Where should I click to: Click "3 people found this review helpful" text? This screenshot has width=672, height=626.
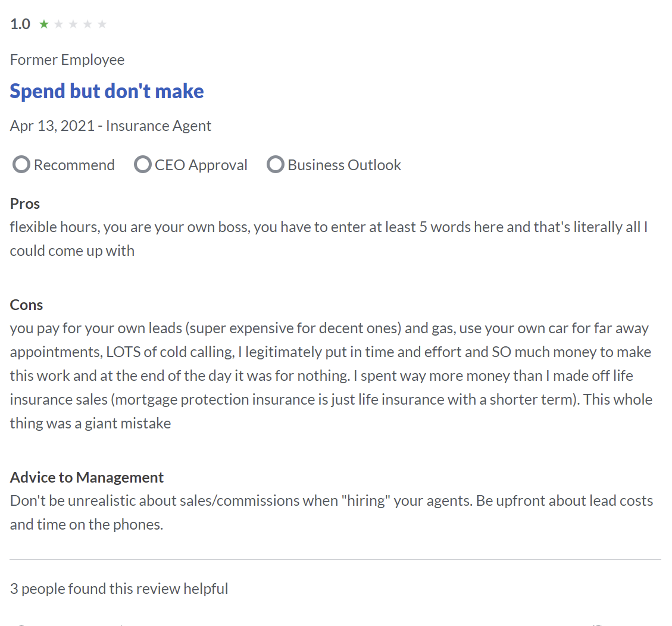pyautogui.click(x=119, y=589)
